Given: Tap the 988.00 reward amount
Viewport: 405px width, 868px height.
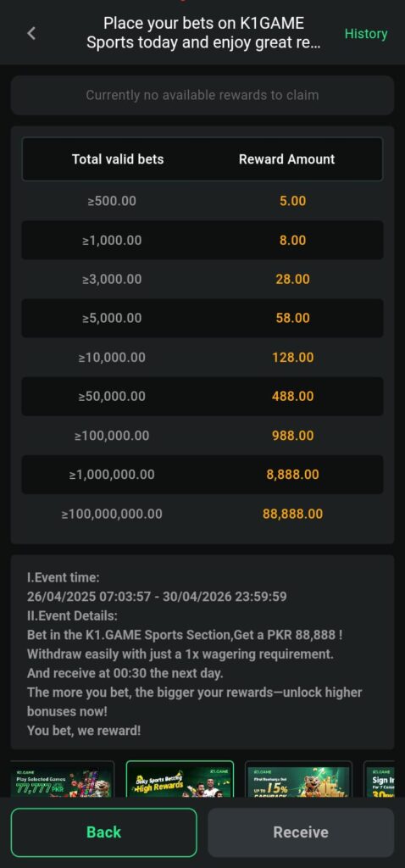Looking at the screenshot, I should click(292, 436).
